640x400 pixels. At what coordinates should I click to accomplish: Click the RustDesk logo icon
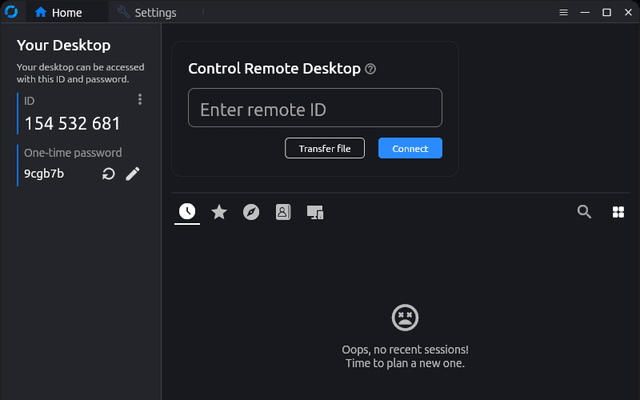point(11,11)
